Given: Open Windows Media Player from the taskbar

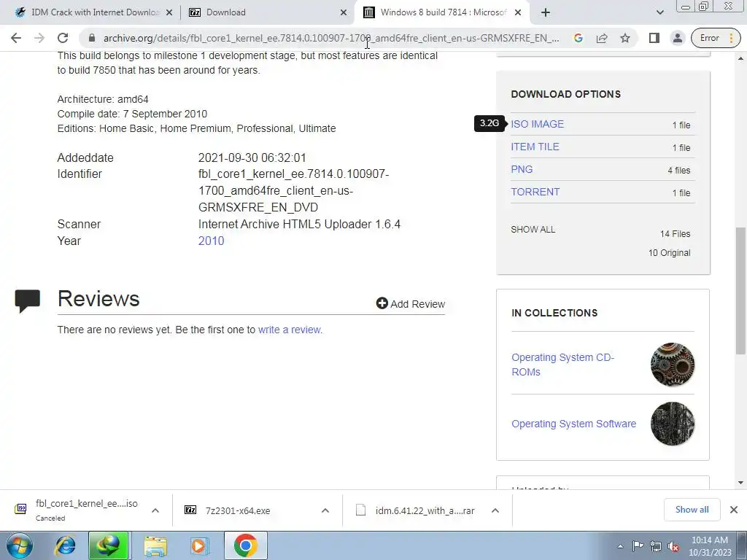Looking at the screenshot, I should tap(198, 545).
